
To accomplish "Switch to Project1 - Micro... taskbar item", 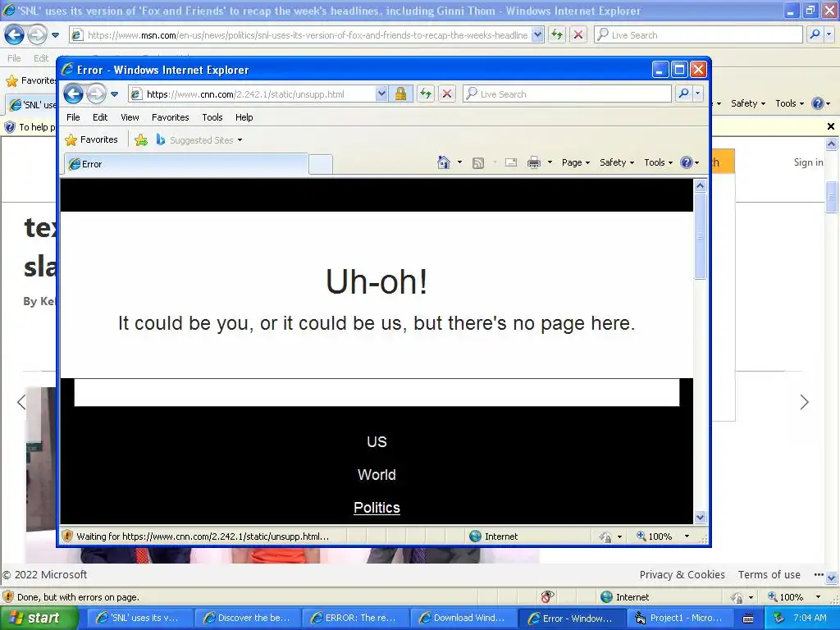I will 678,619.
